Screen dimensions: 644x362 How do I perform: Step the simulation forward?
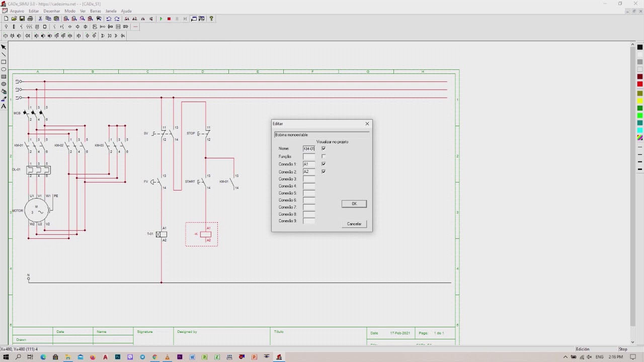[185, 19]
